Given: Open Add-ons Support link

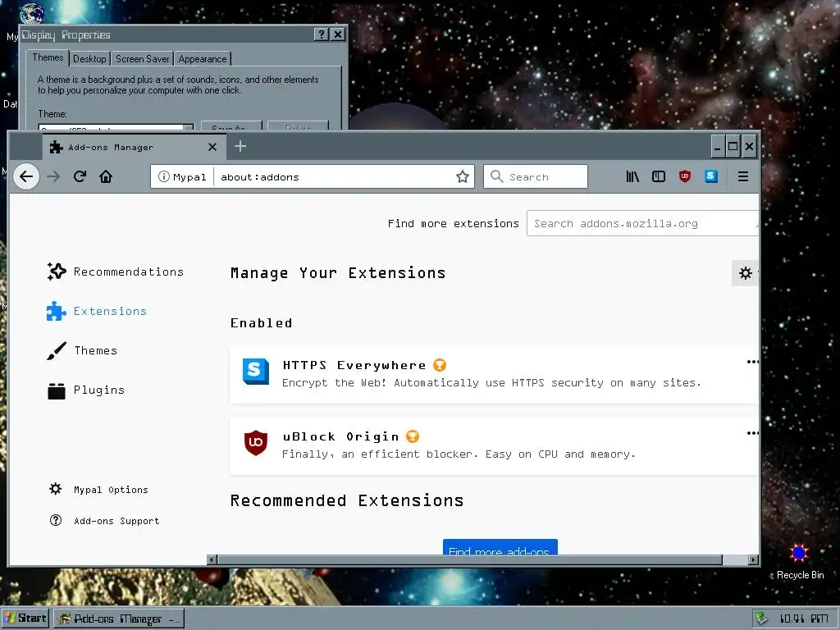Looking at the screenshot, I should click(104, 521).
